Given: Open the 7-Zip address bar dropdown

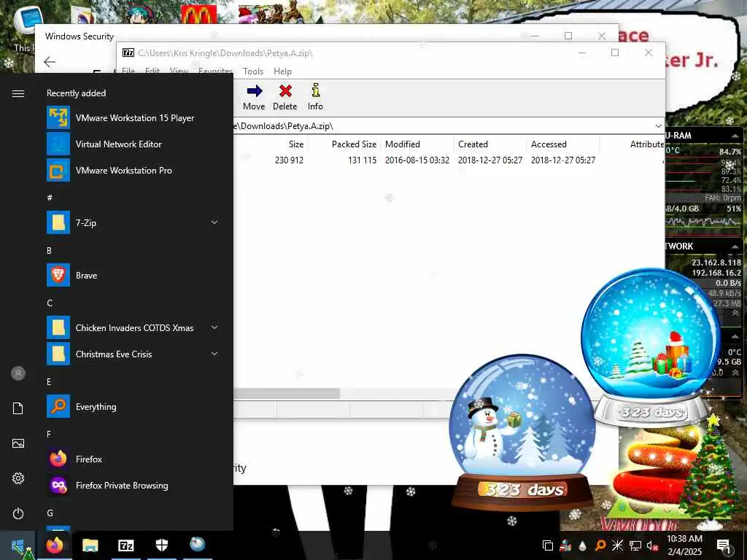Looking at the screenshot, I should (659, 126).
